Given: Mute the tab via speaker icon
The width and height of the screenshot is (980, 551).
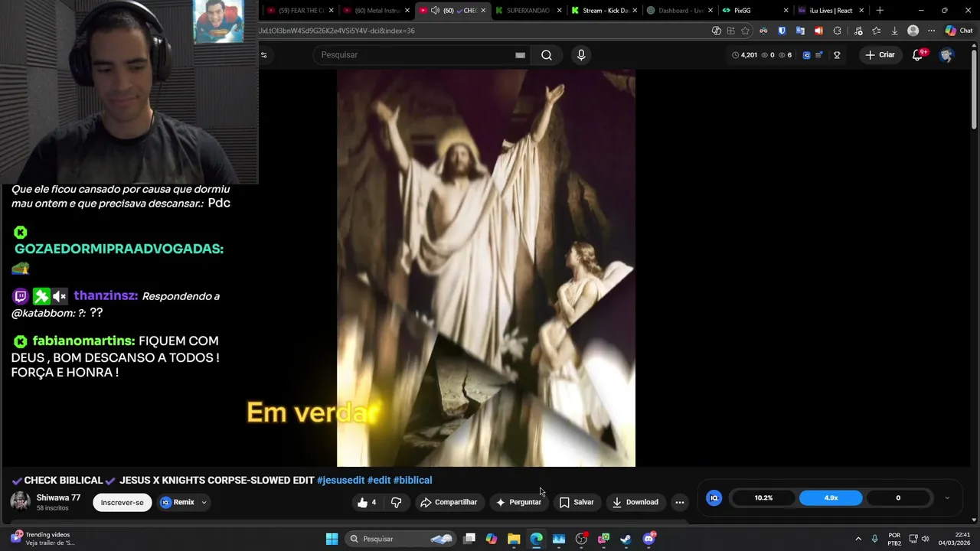Looking at the screenshot, I should (x=435, y=11).
